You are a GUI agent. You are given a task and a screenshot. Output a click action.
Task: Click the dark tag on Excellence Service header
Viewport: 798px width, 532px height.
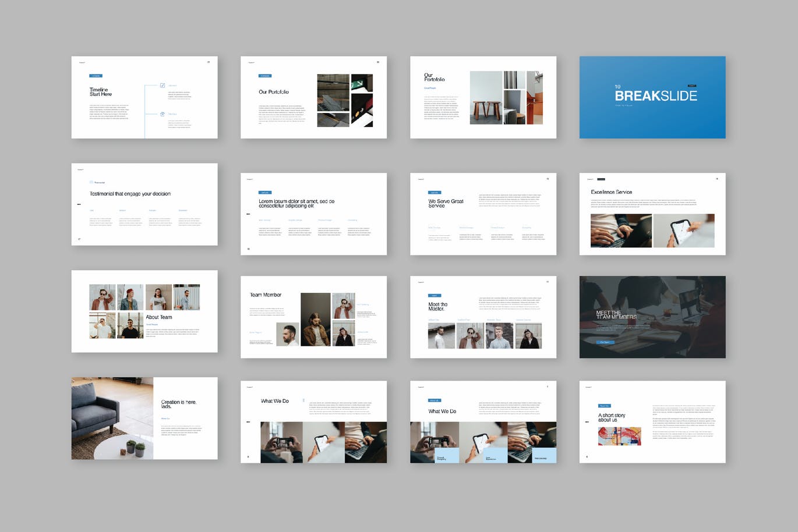[x=601, y=179]
